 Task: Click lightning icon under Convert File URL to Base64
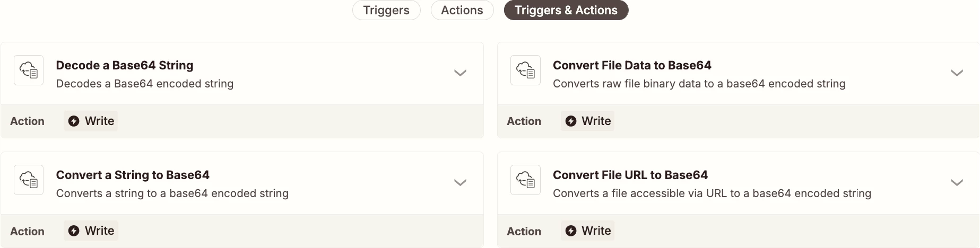click(571, 231)
